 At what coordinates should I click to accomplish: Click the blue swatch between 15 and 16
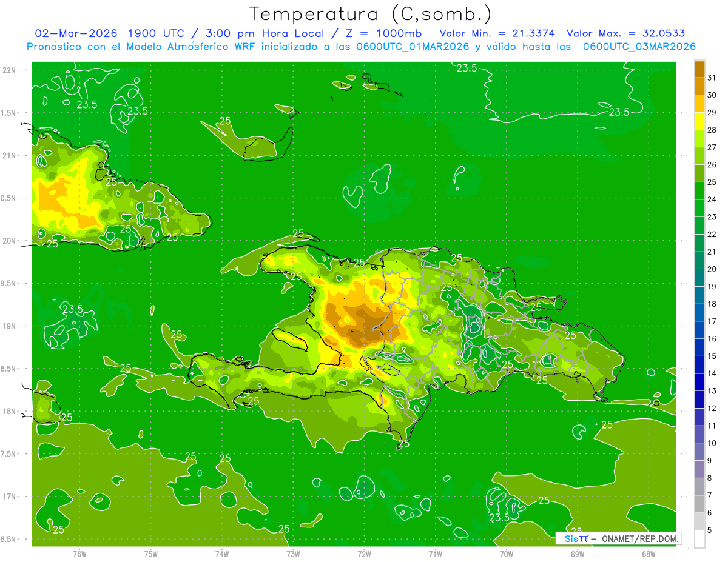click(x=699, y=347)
